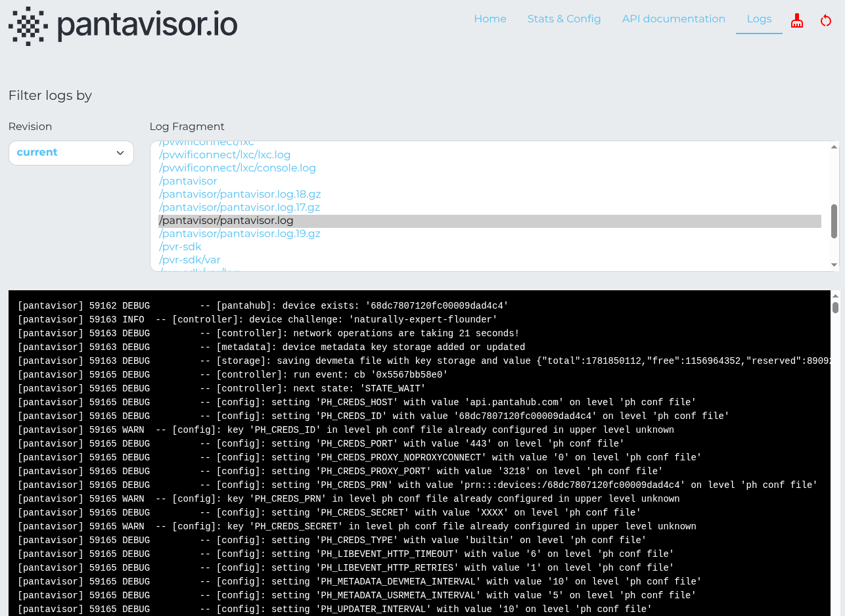Viewport: 845px width, 616px height.
Task: Switch to the Logs tab
Action: pyautogui.click(x=759, y=18)
